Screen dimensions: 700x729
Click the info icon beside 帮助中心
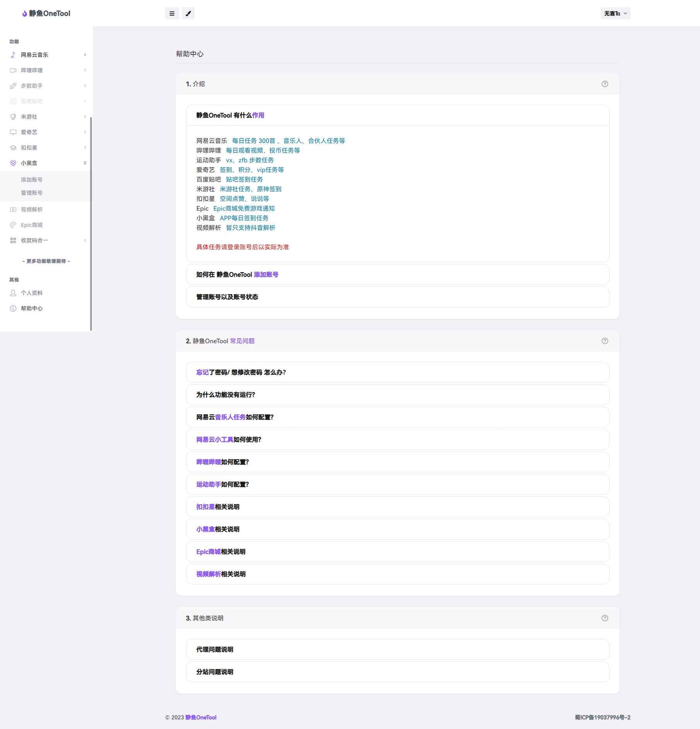pyautogui.click(x=13, y=308)
